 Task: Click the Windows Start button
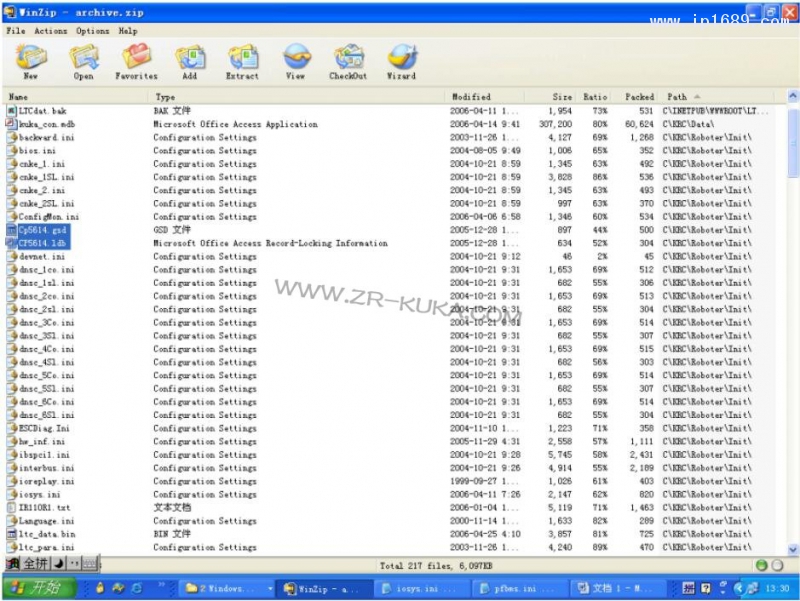[x=35, y=589]
